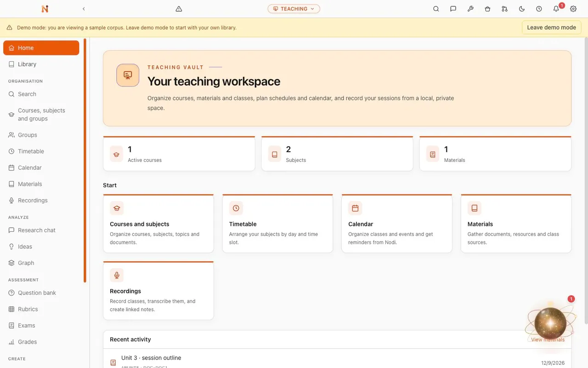The height and width of the screenshot is (368, 588).
Task: Open the Courses and subjects start card
Action: pyautogui.click(x=158, y=224)
